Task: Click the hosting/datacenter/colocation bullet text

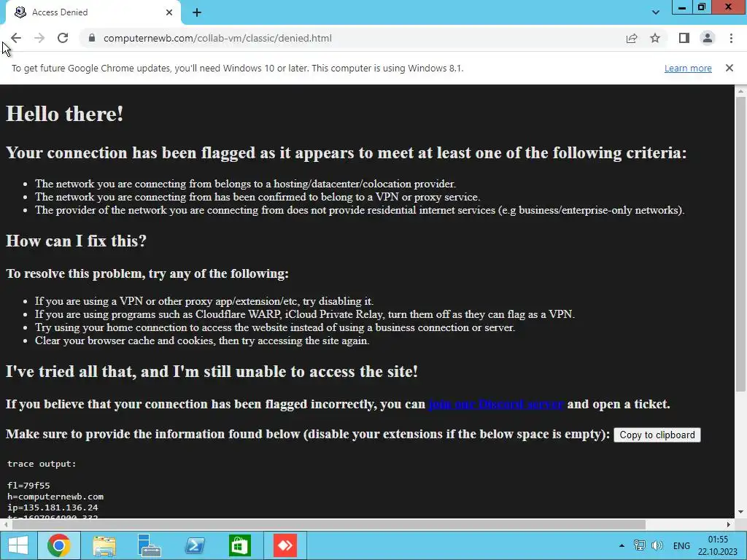Action: tap(245, 184)
